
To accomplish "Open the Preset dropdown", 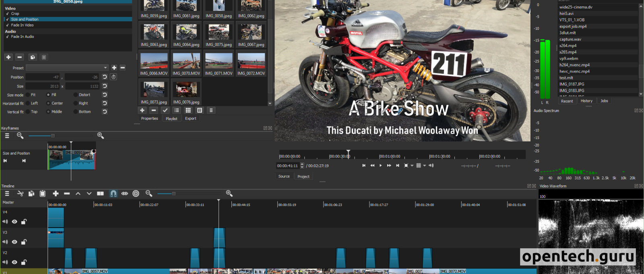I will (67, 68).
